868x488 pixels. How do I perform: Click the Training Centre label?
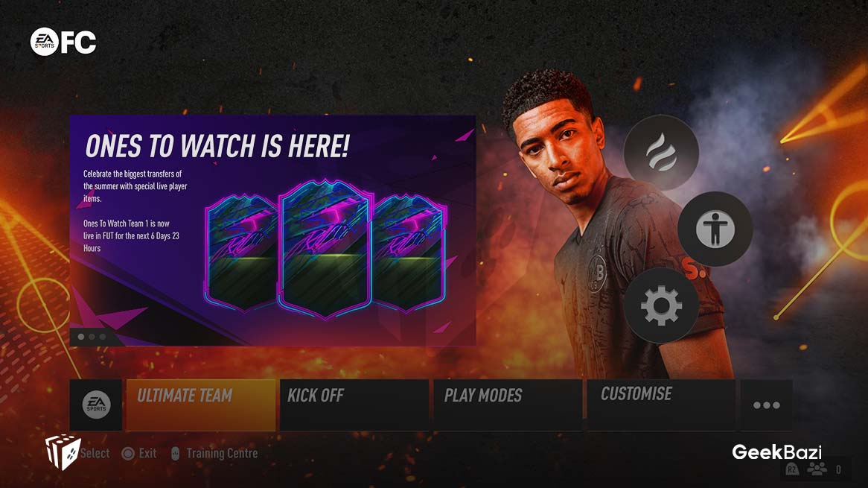(x=222, y=454)
